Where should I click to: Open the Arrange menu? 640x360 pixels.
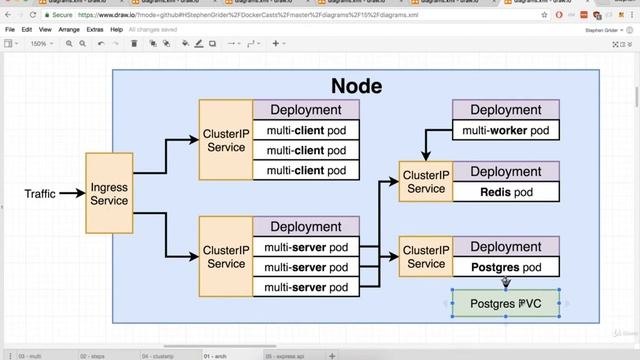click(x=69, y=29)
